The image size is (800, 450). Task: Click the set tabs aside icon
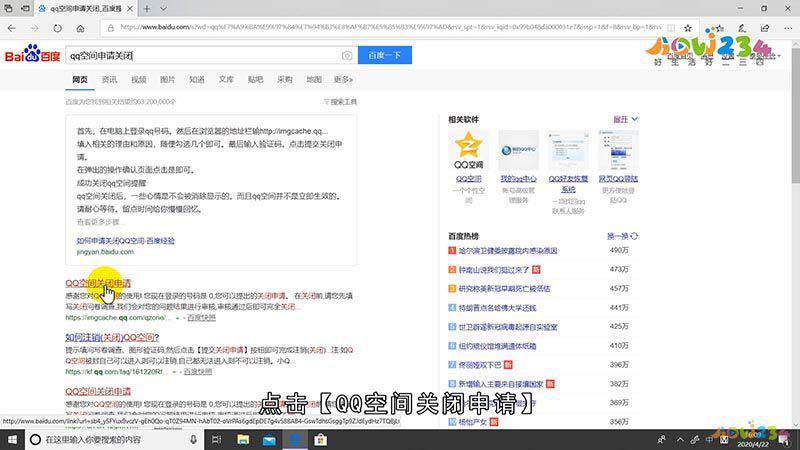(x=25, y=9)
